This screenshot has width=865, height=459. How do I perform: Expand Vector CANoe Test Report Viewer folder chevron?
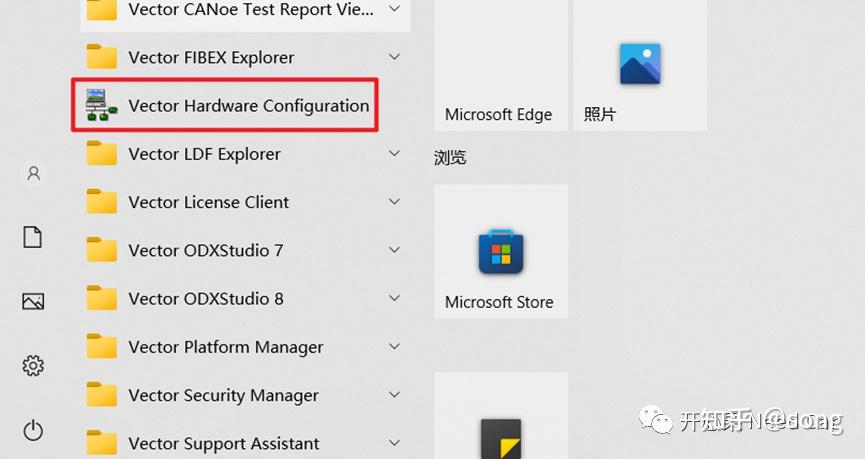394,10
